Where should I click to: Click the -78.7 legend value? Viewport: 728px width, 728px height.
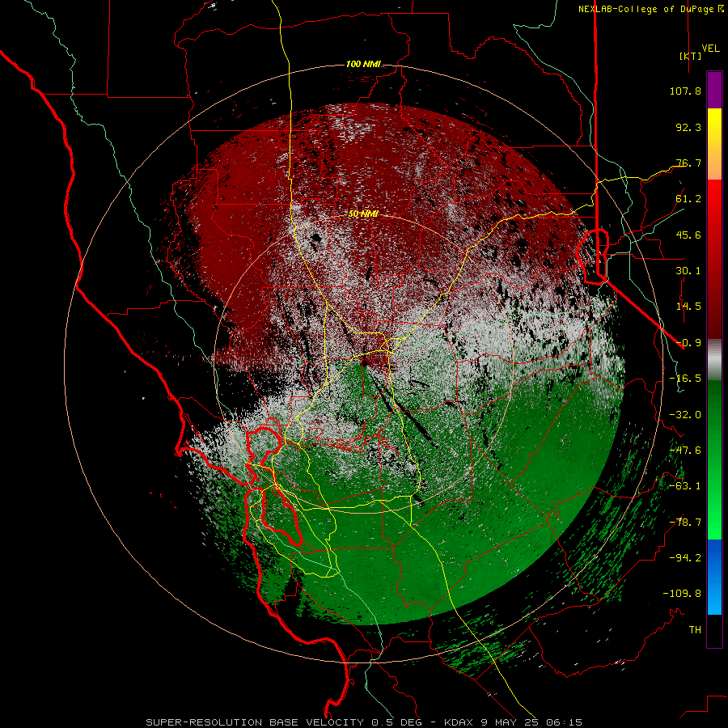point(685,523)
